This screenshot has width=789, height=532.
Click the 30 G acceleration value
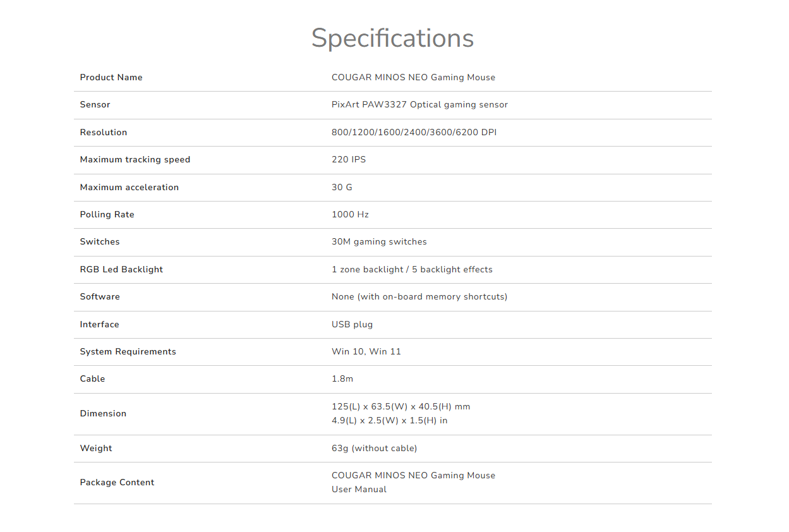(x=342, y=188)
